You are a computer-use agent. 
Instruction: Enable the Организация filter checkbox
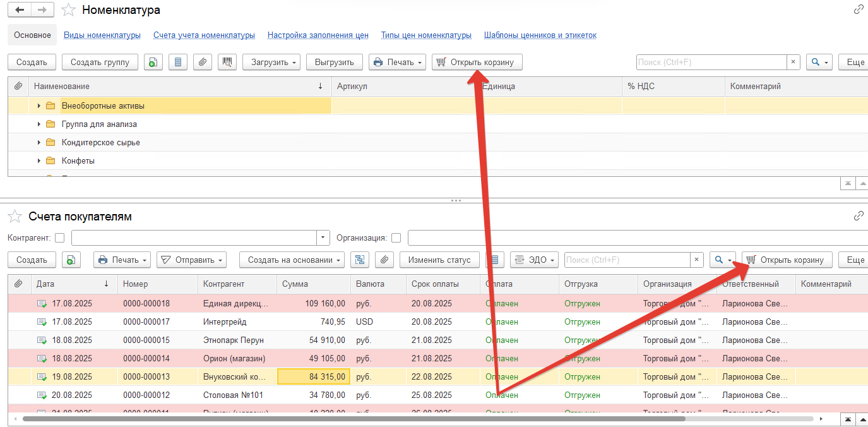coord(396,238)
